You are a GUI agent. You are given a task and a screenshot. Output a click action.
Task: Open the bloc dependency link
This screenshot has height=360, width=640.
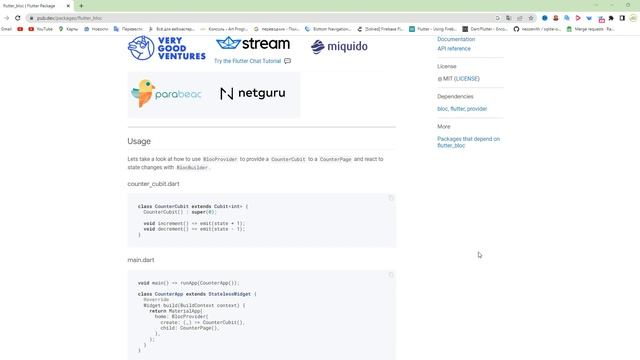click(442, 109)
